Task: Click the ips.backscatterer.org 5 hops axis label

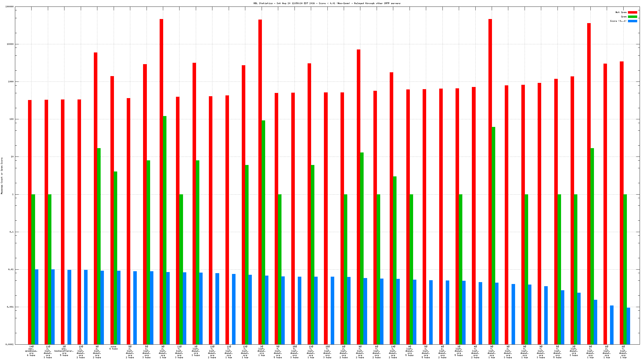Action: click(64, 351)
